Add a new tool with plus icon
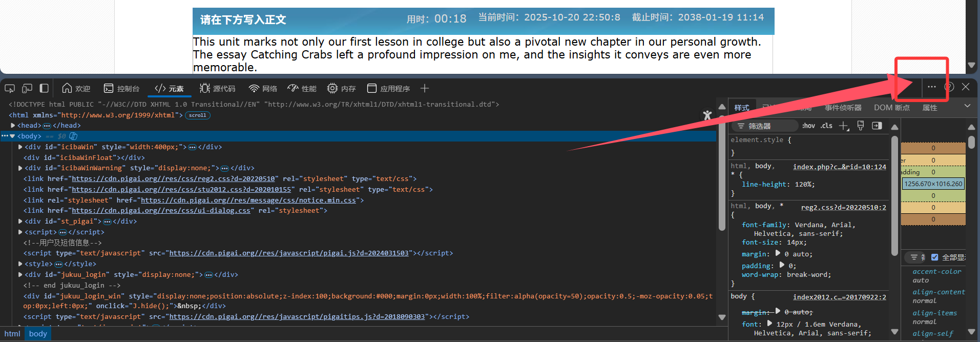The height and width of the screenshot is (342, 980). tap(425, 88)
